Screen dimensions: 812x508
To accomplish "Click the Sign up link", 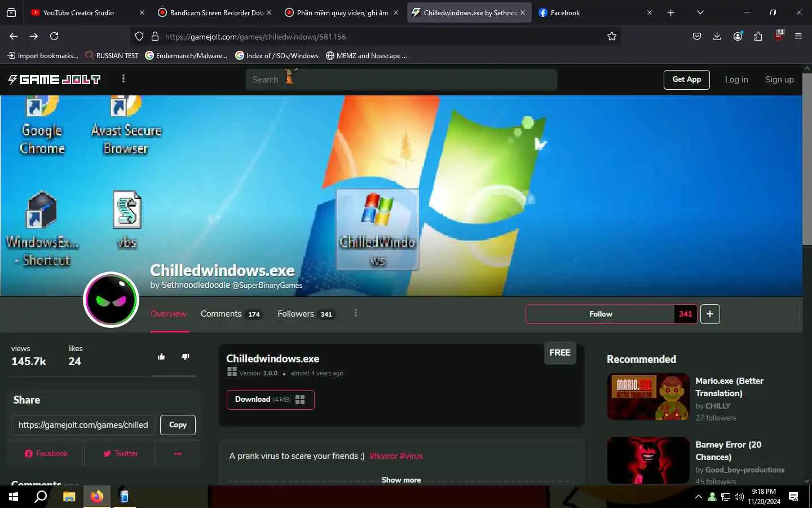I will coord(779,80).
